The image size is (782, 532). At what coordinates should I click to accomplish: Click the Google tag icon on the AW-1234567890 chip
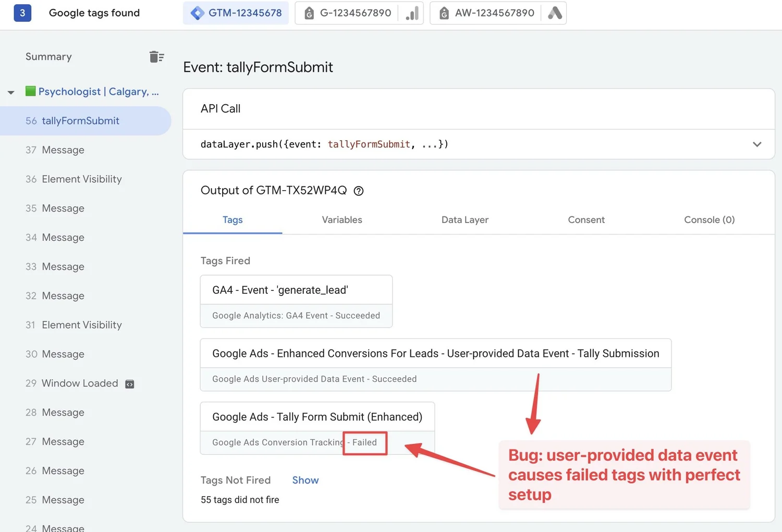[x=444, y=13]
